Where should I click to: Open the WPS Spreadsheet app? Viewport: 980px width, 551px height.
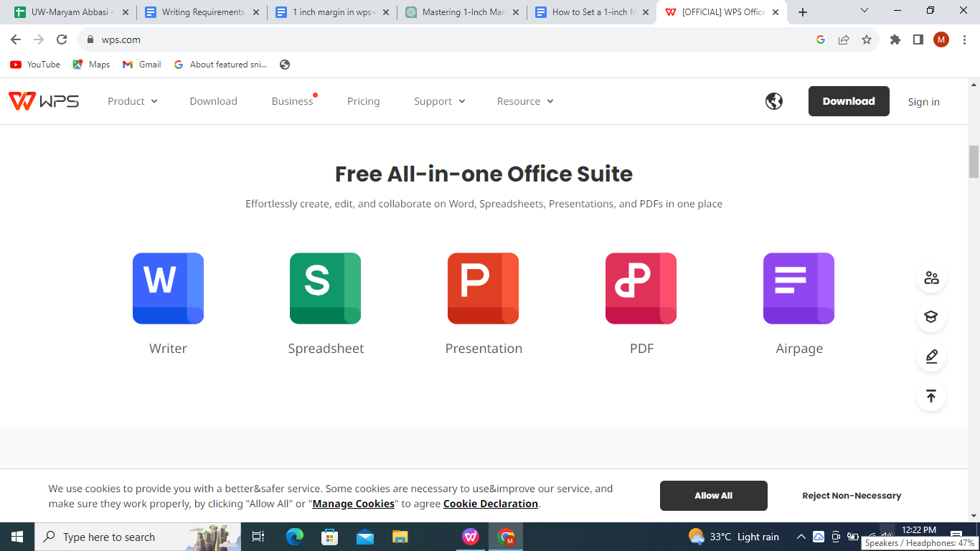point(325,288)
